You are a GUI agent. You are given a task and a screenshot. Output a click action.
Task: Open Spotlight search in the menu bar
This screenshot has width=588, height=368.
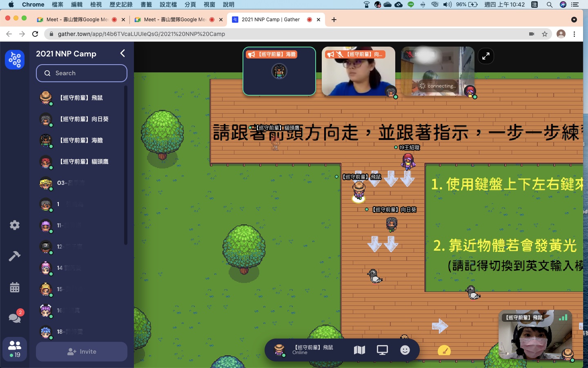click(550, 4)
